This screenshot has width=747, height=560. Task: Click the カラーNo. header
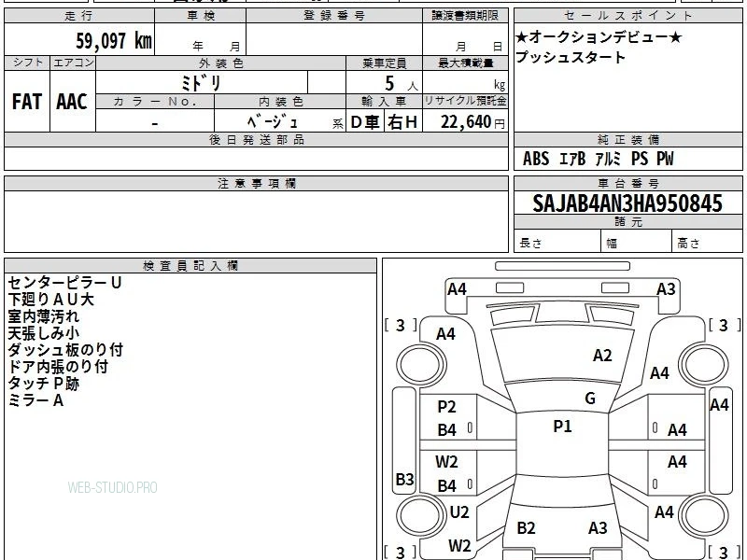point(155,102)
